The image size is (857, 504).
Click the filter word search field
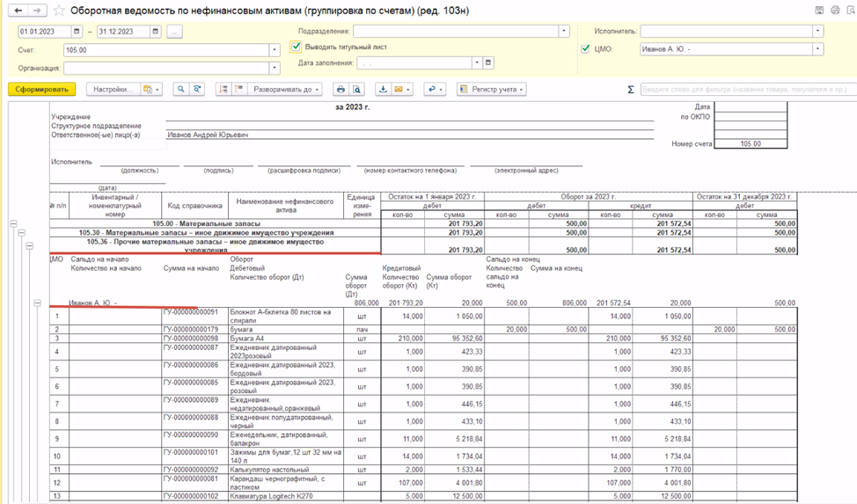(x=748, y=89)
